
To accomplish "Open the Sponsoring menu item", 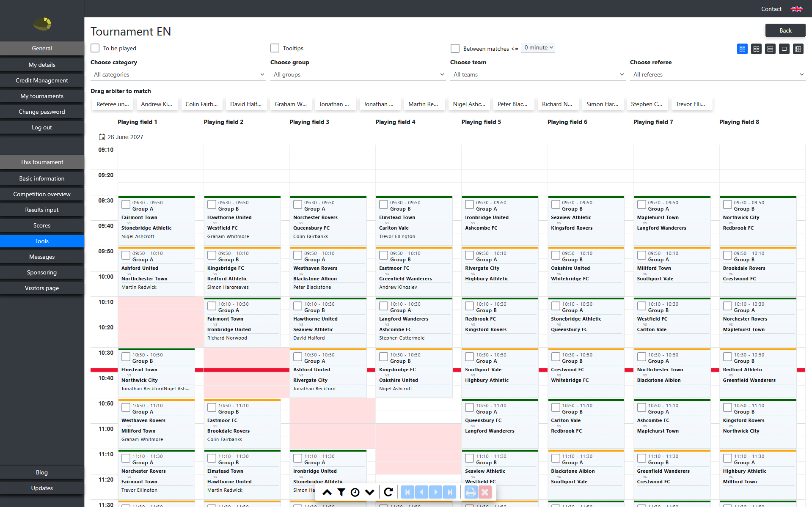I will tap(42, 272).
